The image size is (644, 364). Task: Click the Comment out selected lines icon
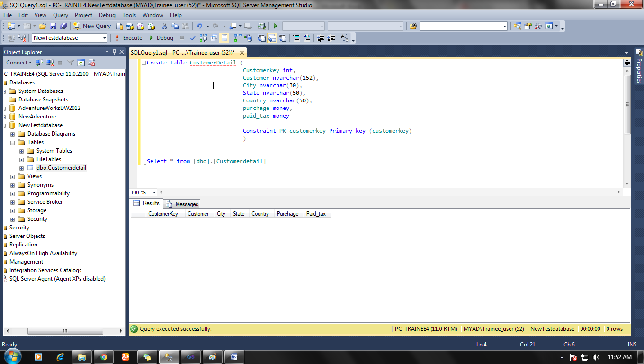(x=296, y=37)
